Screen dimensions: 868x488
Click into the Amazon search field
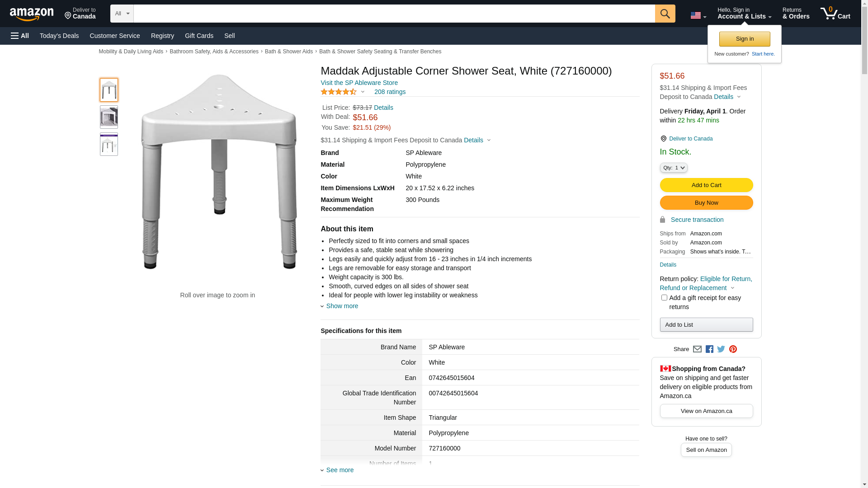(394, 14)
